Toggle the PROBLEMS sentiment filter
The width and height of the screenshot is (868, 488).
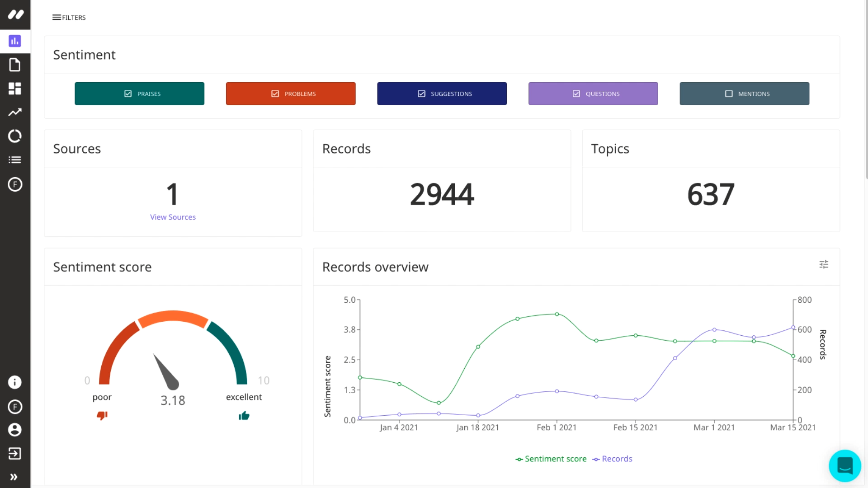[x=291, y=94]
